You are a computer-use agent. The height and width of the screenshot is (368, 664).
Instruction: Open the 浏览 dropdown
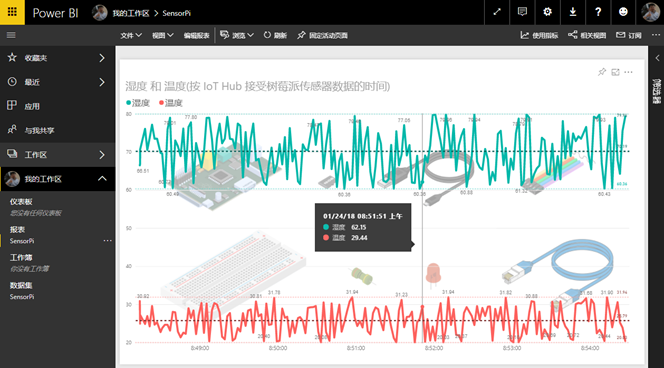point(237,36)
